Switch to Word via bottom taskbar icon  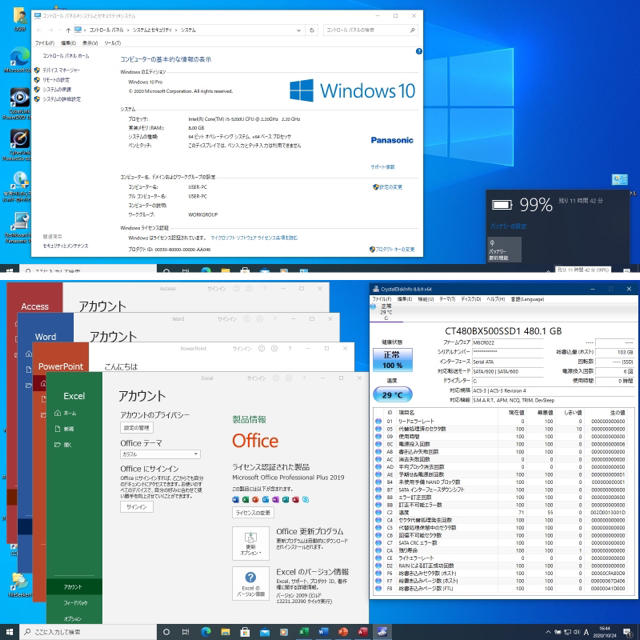tap(323, 632)
